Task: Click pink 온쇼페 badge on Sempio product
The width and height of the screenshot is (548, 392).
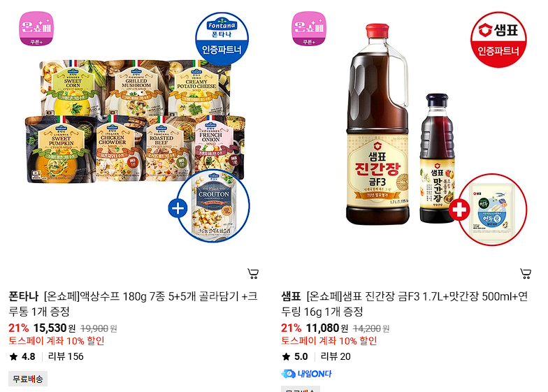Action: 309,29
